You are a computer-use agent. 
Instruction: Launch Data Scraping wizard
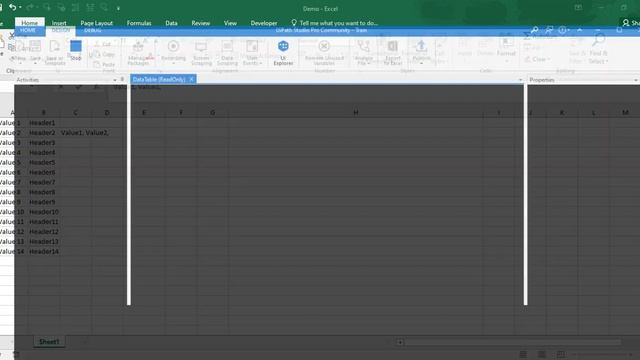click(227, 53)
